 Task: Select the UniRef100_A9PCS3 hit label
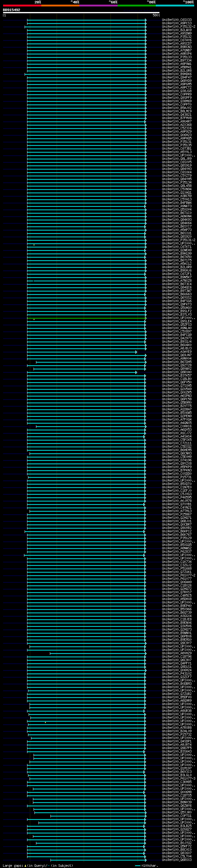(177, 23)
